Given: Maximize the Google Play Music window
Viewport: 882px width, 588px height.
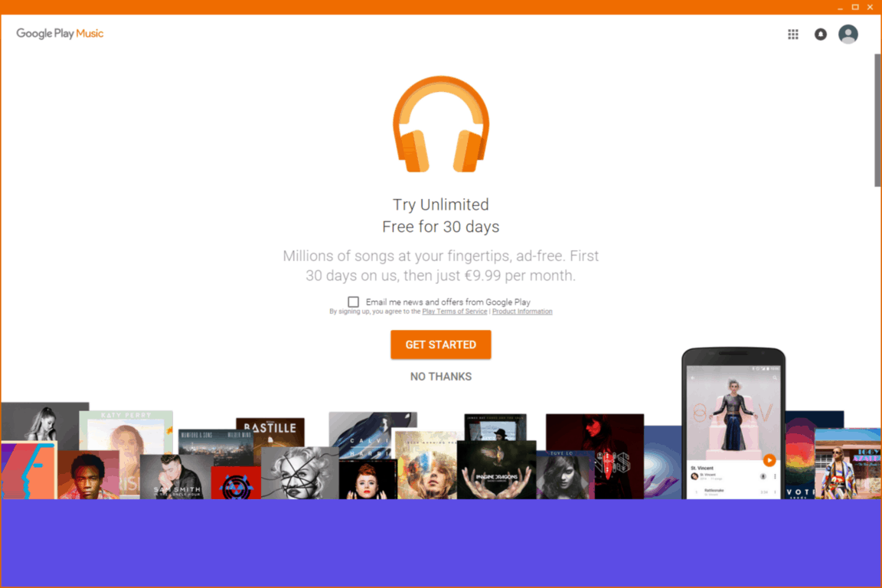Looking at the screenshot, I should coord(855,8).
